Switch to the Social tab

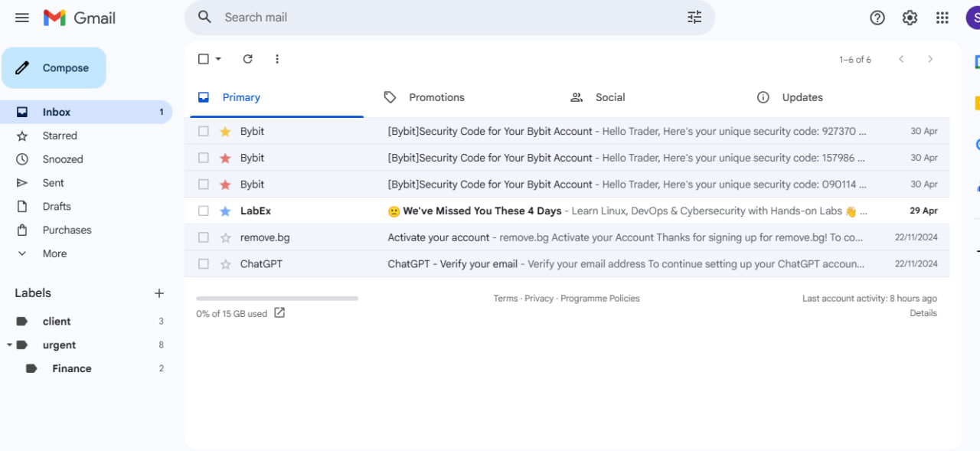(x=609, y=97)
